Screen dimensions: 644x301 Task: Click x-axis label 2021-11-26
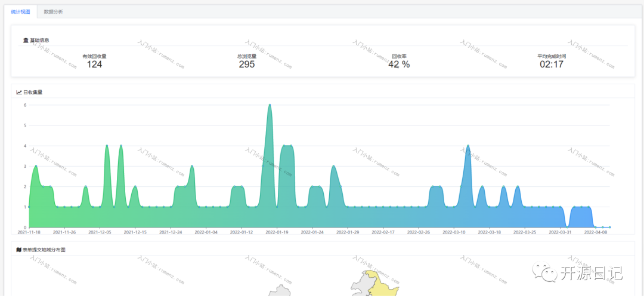tap(64, 232)
